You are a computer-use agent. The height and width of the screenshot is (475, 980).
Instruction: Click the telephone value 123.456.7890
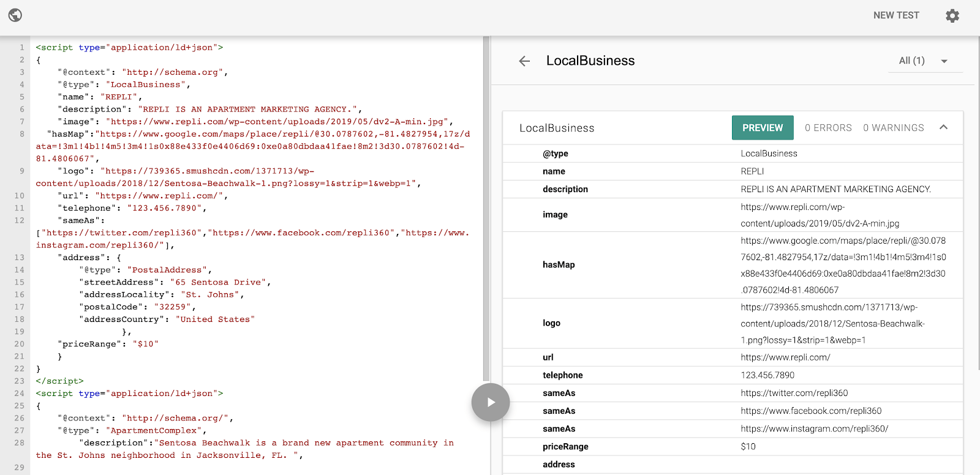767,375
